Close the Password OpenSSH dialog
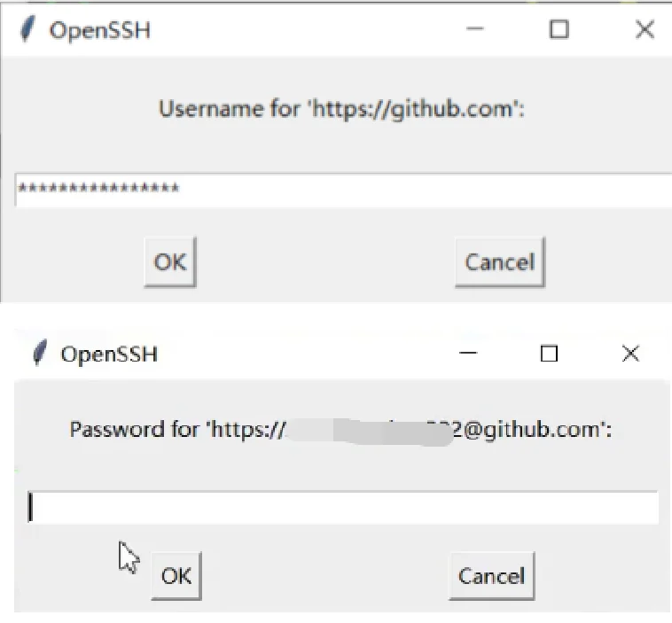This screenshot has width=672, height=623. pos(630,354)
